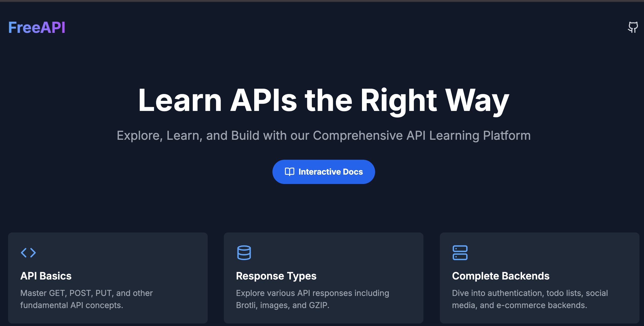Click the database cylinder icon
644x326 pixels.
coord(244,252)
